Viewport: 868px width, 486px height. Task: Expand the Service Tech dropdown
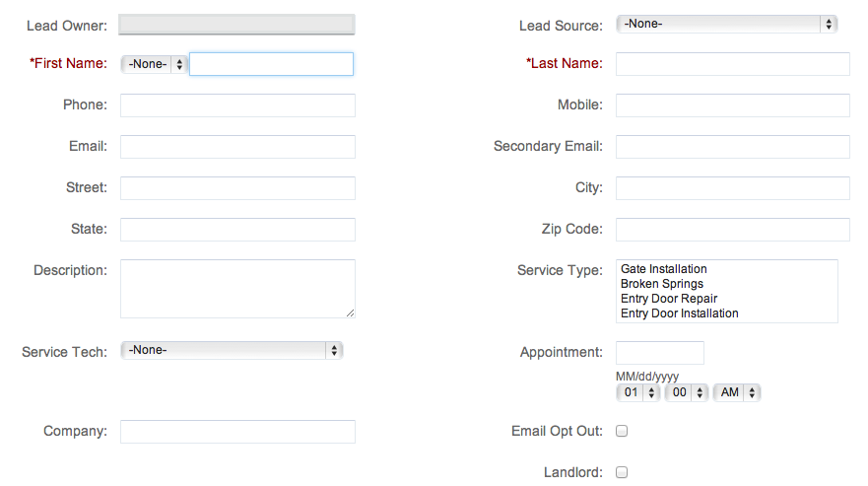(x=232, y=350)
